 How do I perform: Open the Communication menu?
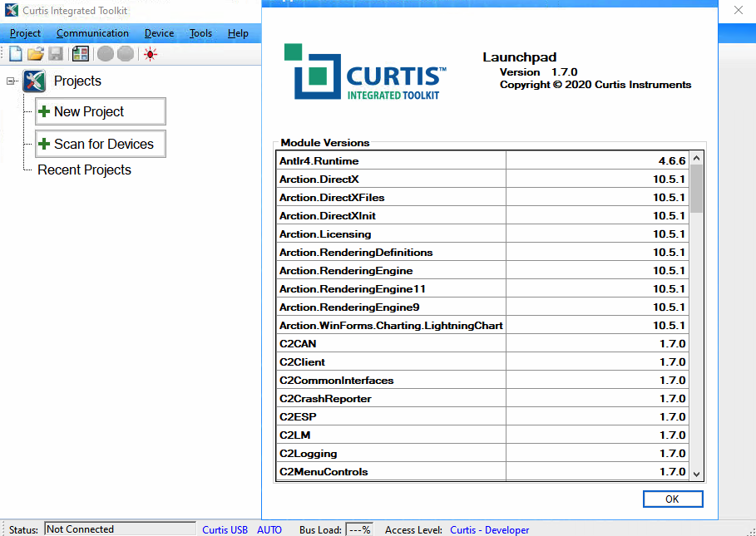92,33
